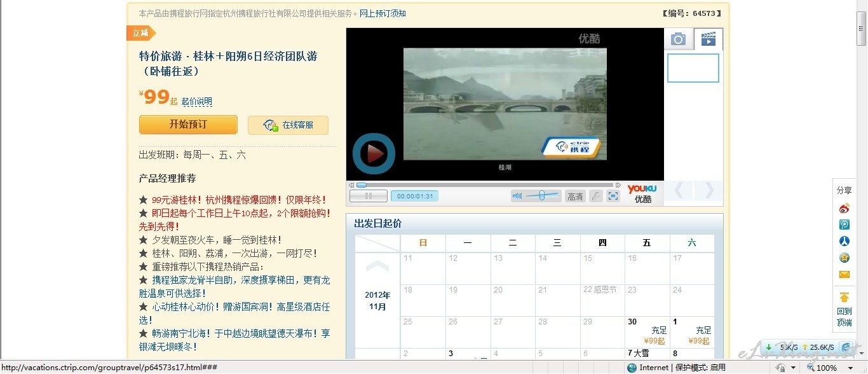Switch to the video clapperboard tab
Screen dimensions: 868x374
point(708,39)
